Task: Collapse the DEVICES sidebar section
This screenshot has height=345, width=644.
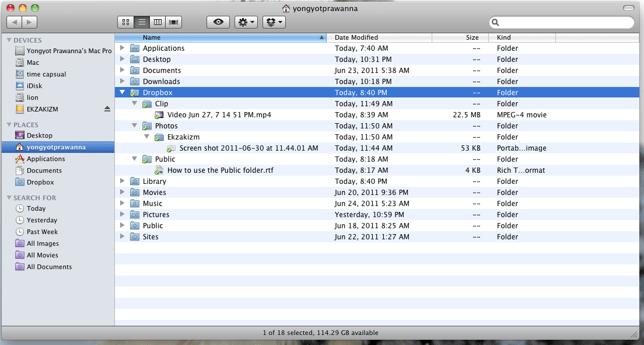Action: [9, 40]
